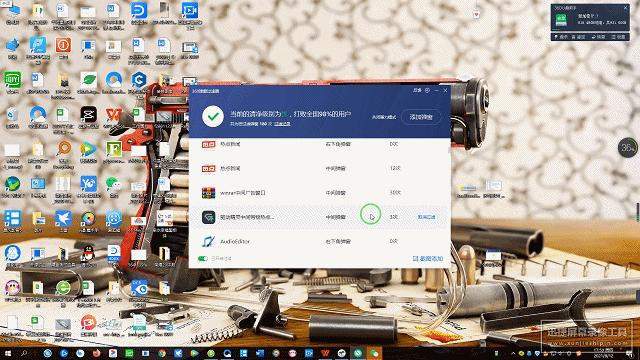Open the blue video camera desktop icon in the top row
640x360 pixels.
(189, 10)
